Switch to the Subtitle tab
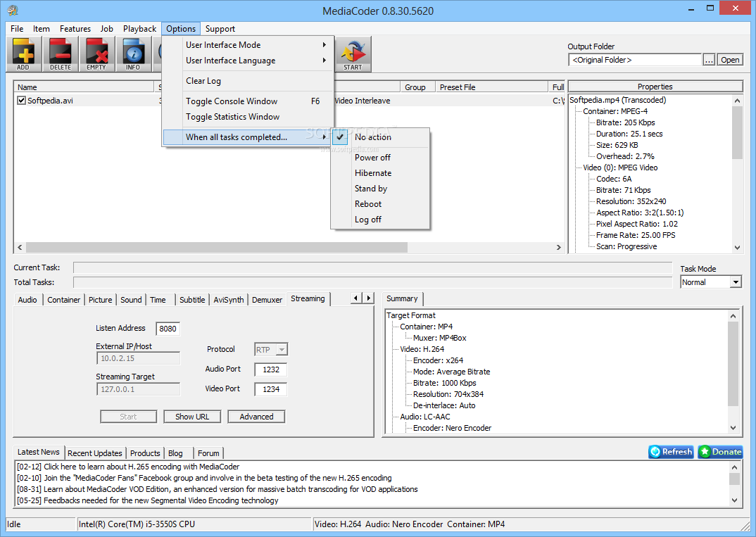 pyautogui.click(x=192, y=300)
